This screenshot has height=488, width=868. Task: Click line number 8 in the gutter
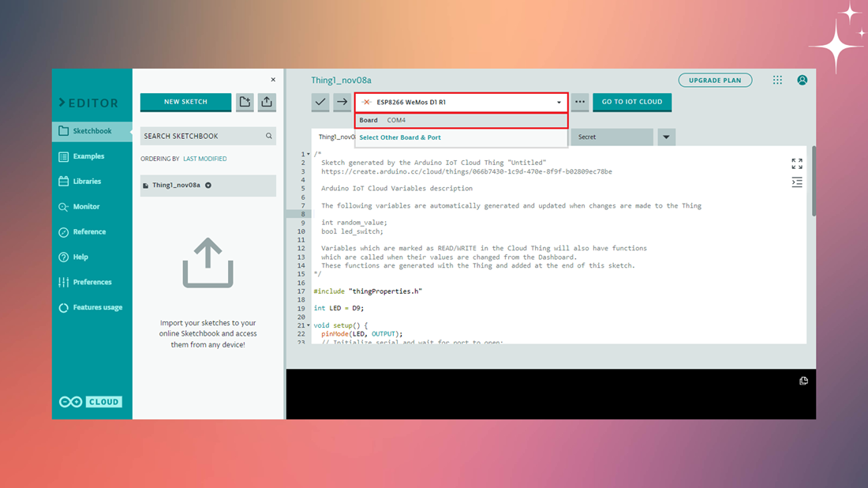(303, 214)
